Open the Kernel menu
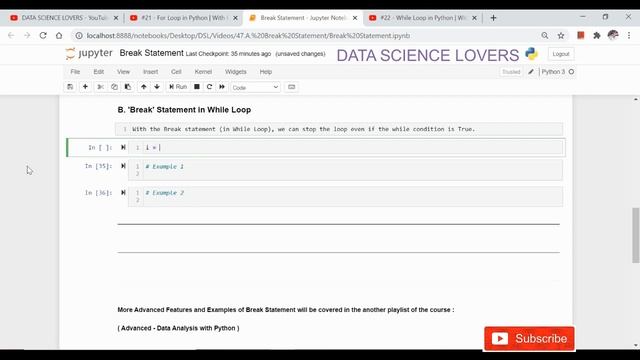 click(203, 72)
